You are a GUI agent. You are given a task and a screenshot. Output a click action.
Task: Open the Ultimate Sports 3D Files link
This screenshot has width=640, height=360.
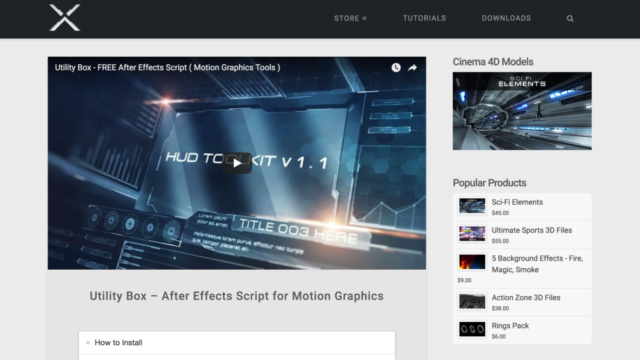(531, 230)
